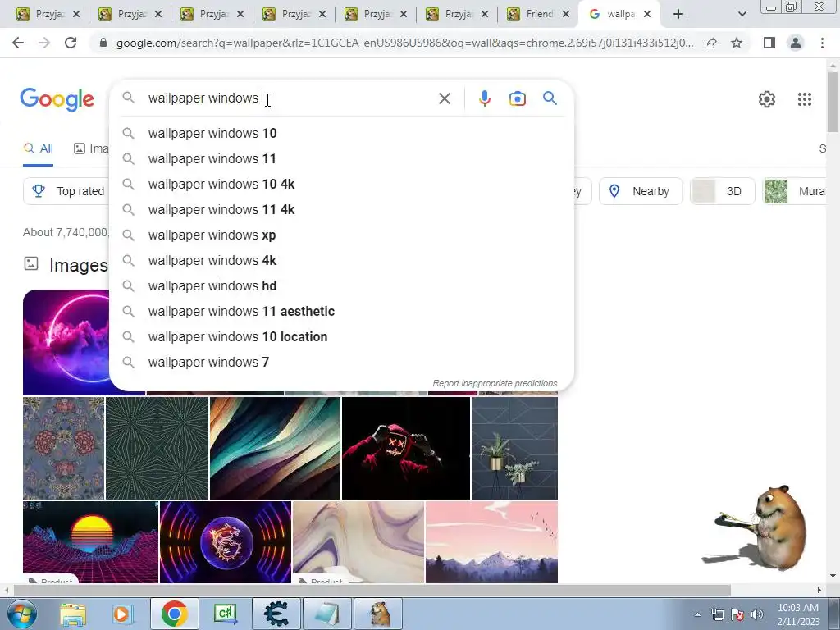Open marble swirl wallpaper thumbnail
The width and height of the screenshot is (840, 630).
pos(358,542)
